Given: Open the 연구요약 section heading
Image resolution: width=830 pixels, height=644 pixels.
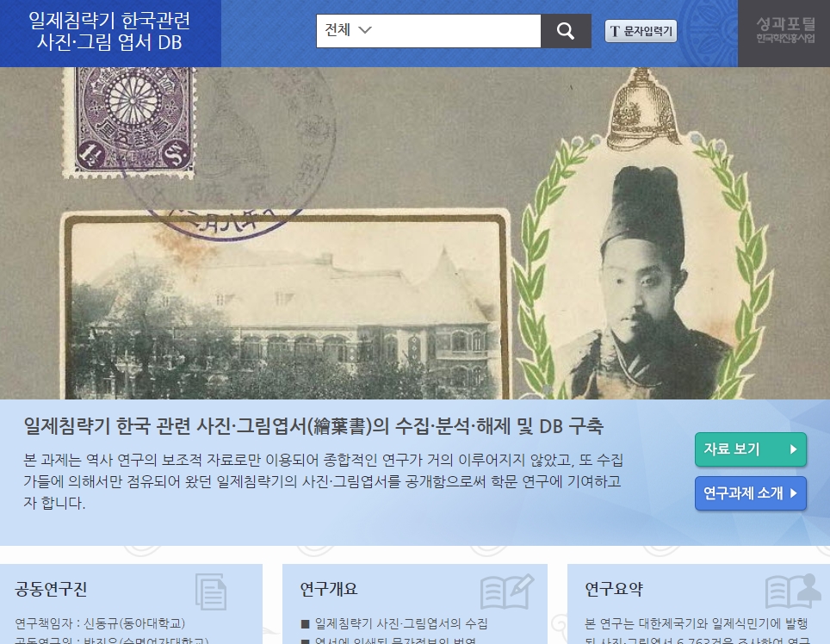Looking at the screenshot, I should pos(614,589).
